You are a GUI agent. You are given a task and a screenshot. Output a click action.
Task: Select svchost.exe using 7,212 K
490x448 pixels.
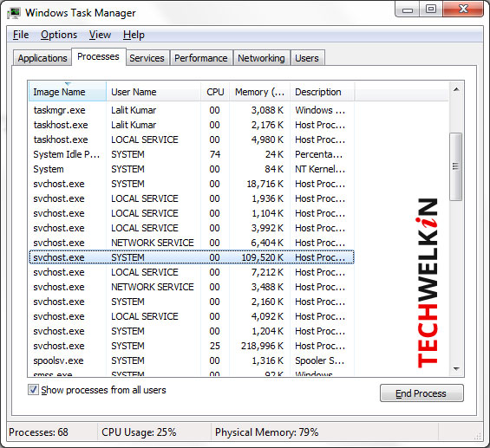tap(192, 272)
